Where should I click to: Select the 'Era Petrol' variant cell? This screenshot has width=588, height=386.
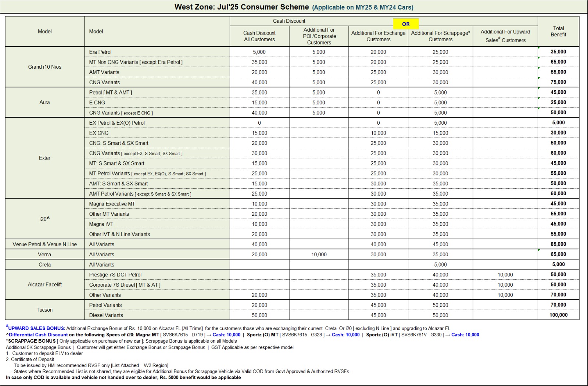tap(157, 52)
